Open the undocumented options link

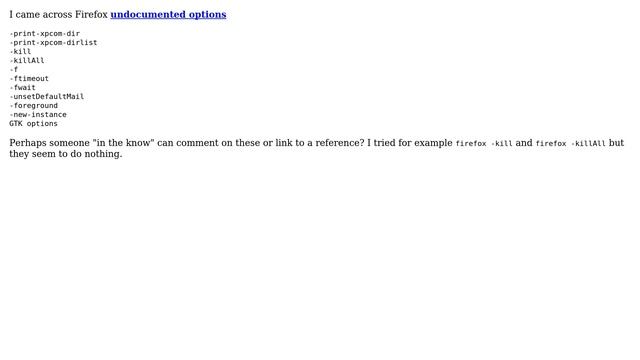pyautogui.click(x=168, y=15)
